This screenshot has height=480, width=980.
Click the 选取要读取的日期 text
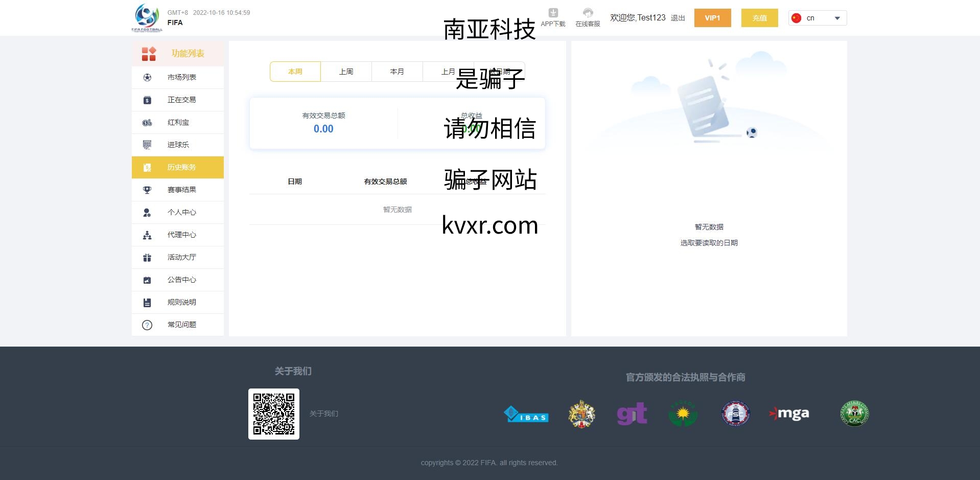(709, 243)
